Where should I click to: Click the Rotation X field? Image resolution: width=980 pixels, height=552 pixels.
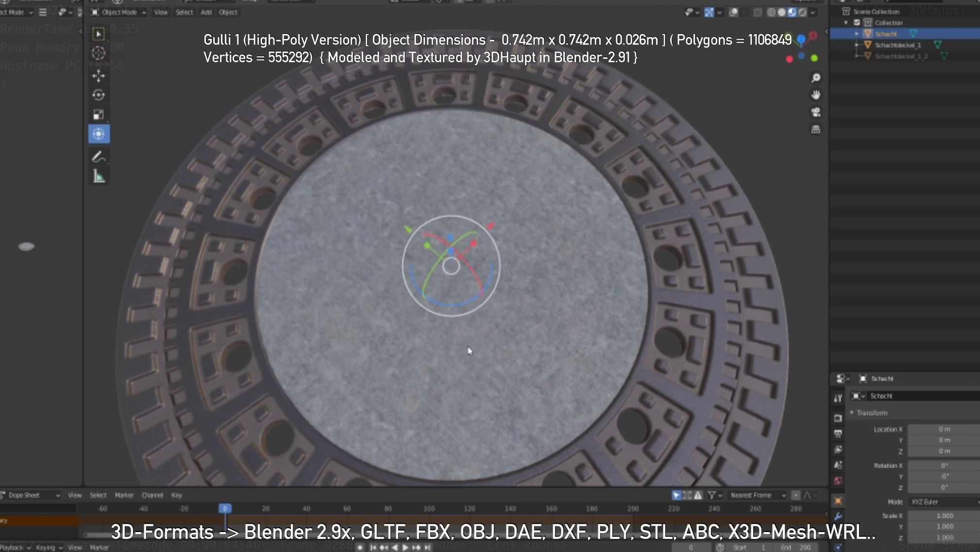click(944, 466)
